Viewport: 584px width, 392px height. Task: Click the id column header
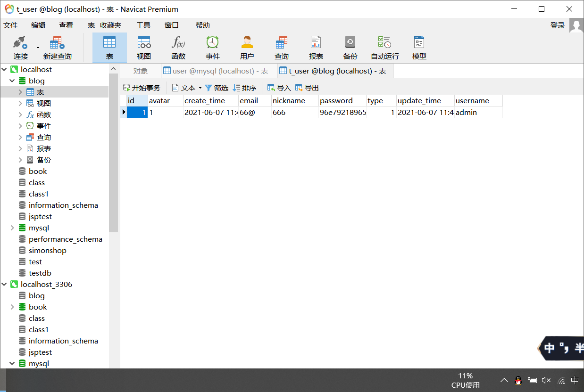click(137, 100)
